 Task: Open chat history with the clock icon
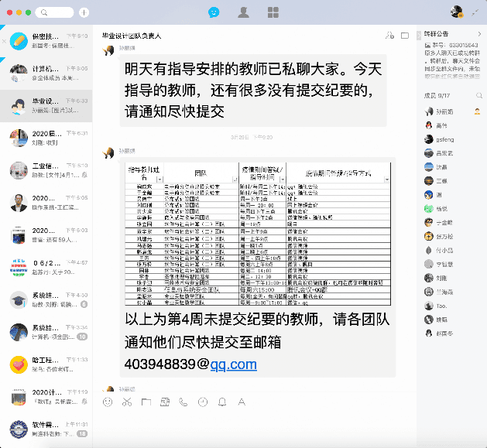point(203,402)
